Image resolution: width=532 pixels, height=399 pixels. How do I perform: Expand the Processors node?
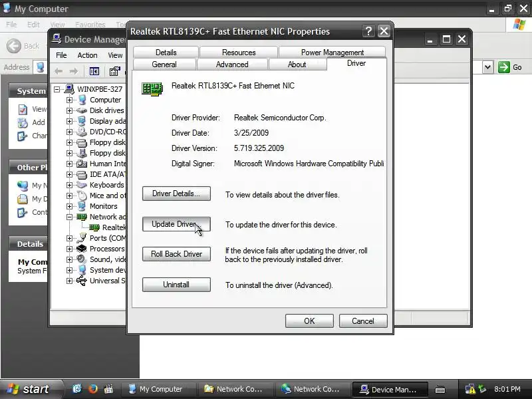click(69, 249)
